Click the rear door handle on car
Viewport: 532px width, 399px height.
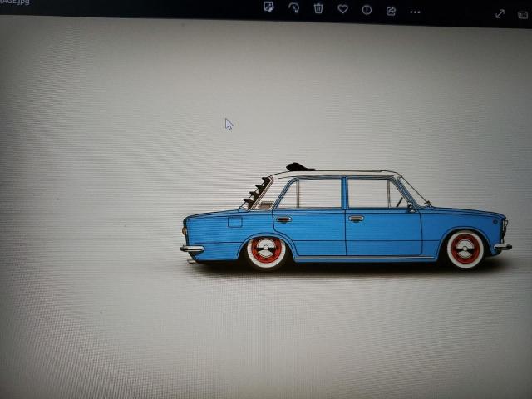283,219
